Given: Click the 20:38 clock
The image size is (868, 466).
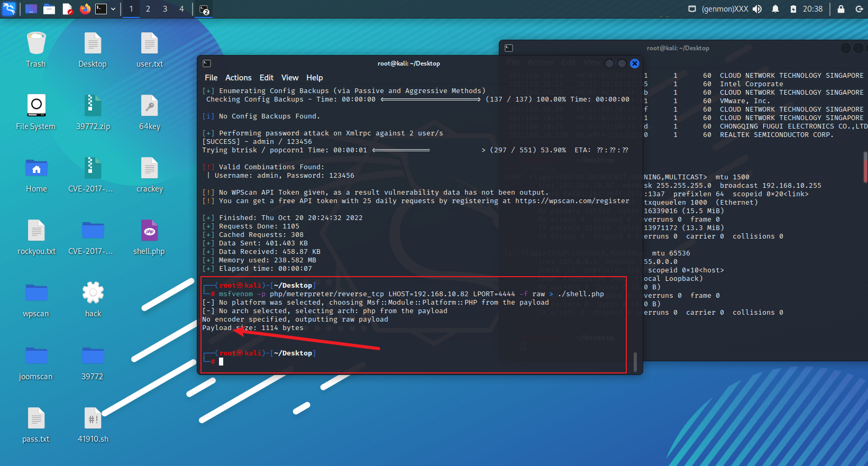Looking at the screenshot, I should (812, 9).
